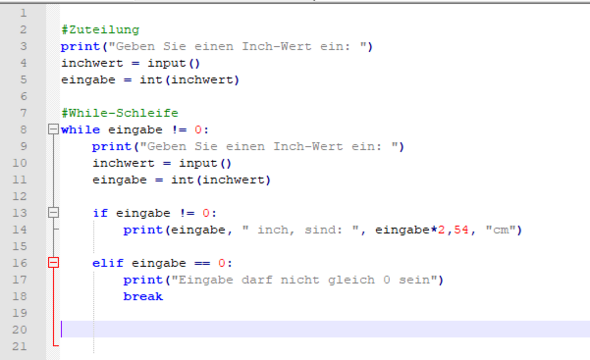Click the " inch, sind: " string
The width and height of the screenshot is (590, 360).
[300, 230]
